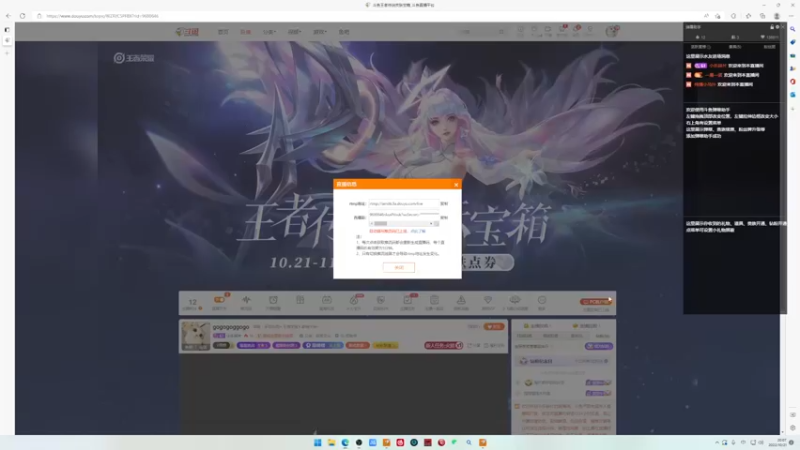Image resolution: width=800 pixels, height=450 pixels.
Task: Open the blue link under the stream code
Action: point(418,231)
